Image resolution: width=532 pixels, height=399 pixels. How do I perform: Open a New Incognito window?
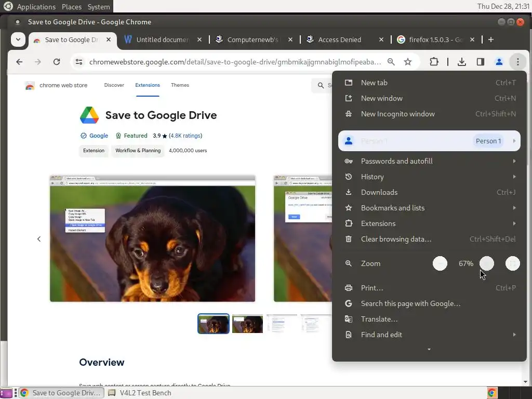[429, 114]
